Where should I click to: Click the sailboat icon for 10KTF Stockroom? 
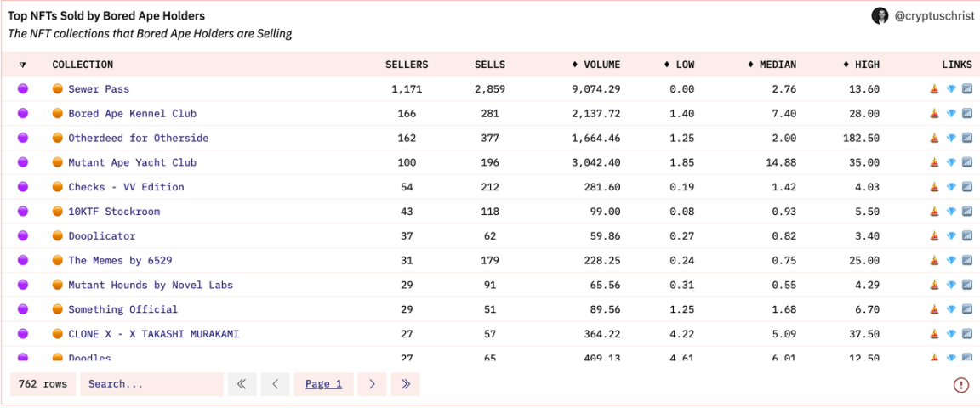pyautogui.click(x=936, y=212)
